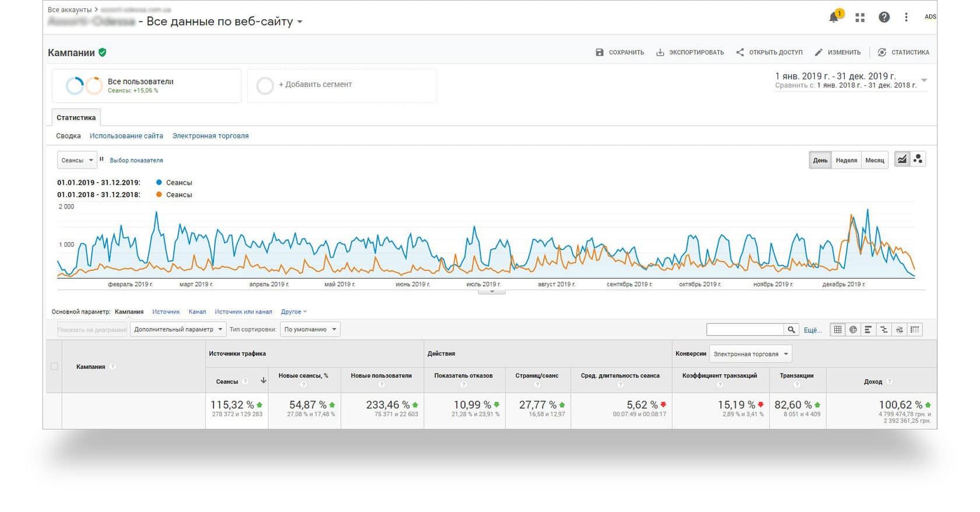This screenshot has width=980, height=512.
Task: Select the Сводка sub-tab
Action: (x=68, y=135)
